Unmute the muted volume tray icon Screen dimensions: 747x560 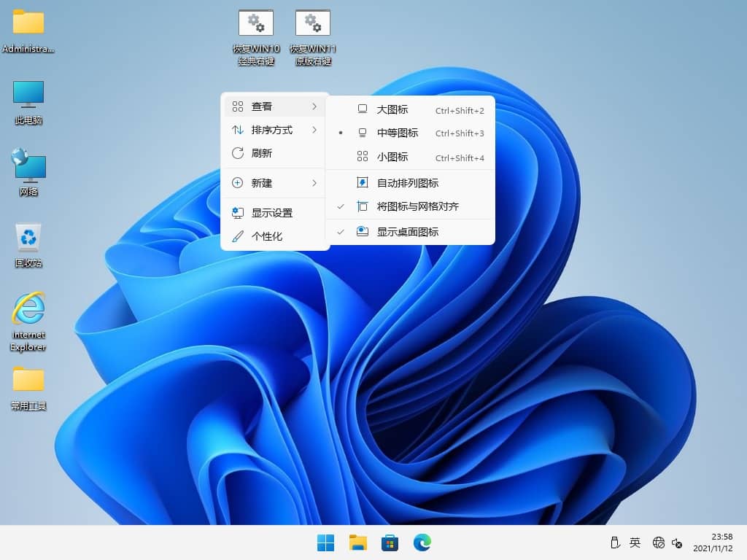pyautogui.click(x=678, y=543)
